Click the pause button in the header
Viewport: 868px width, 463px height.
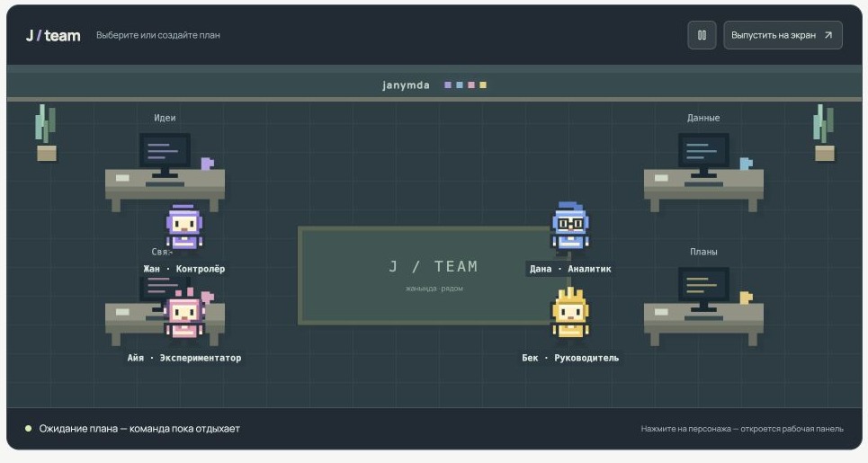(x=702, y=35)
